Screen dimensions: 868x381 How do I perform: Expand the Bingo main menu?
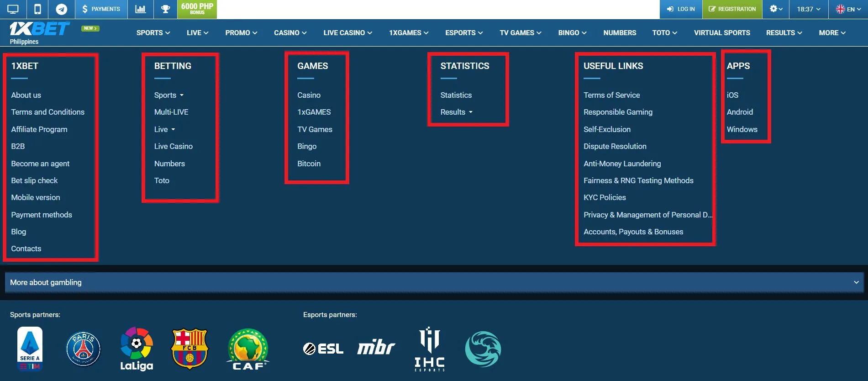point(573,33)
